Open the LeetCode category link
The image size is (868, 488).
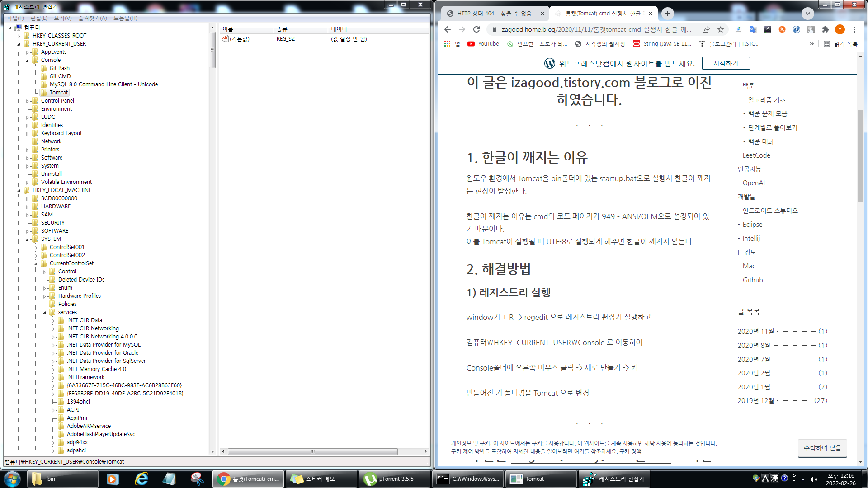756,155
